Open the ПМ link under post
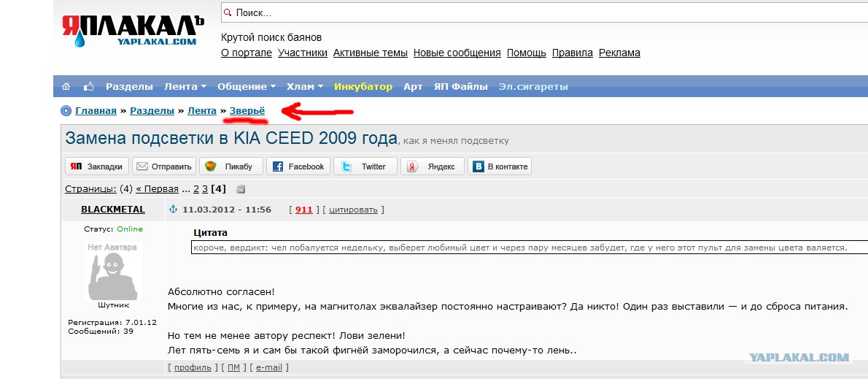The image size is (868, 379). coord(233,367)
